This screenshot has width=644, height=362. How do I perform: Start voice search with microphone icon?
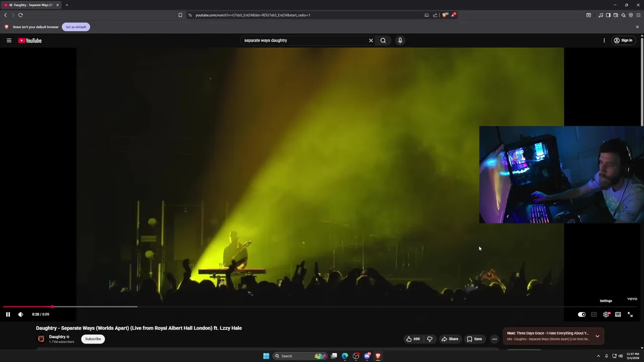pyautogui.click(x=400, y=40)
